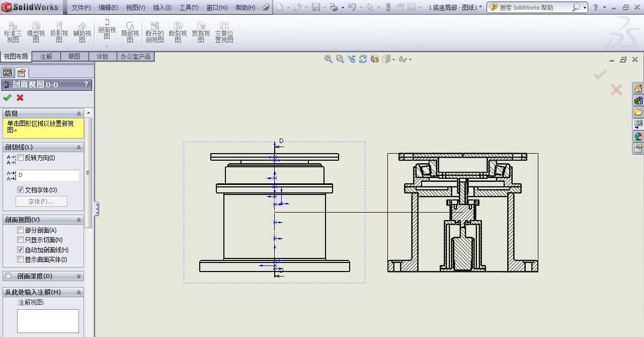Click the Zoom to Fit icon
This screenshot has height=337, width=644.
point(329,59)
